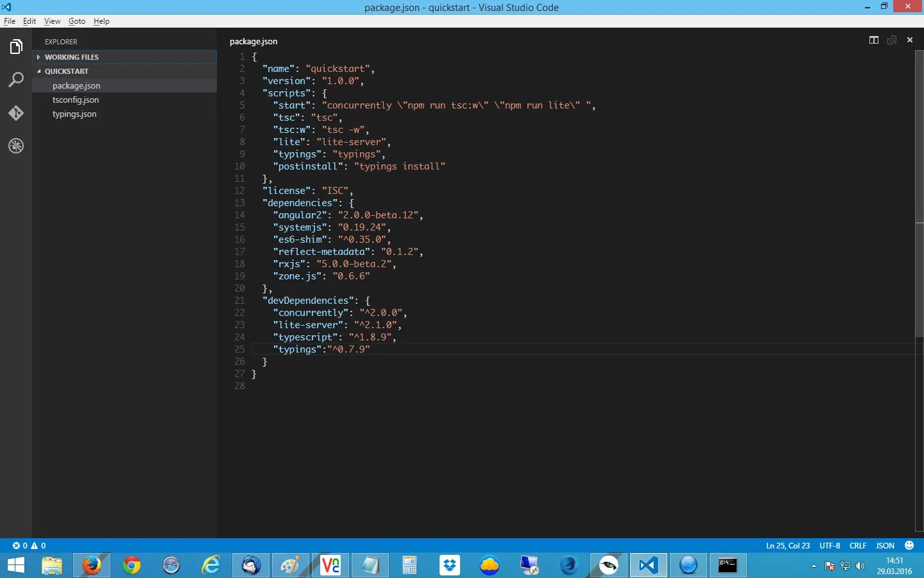This screenshot has width=924, height=578.
Task: Open the File menu
Action: 10,21
